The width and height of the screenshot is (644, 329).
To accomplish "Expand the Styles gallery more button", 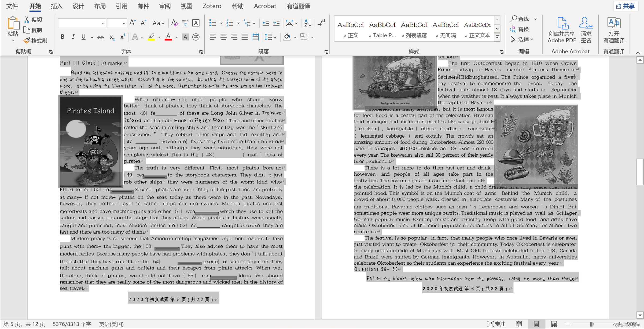I will [x=497, y=37].
